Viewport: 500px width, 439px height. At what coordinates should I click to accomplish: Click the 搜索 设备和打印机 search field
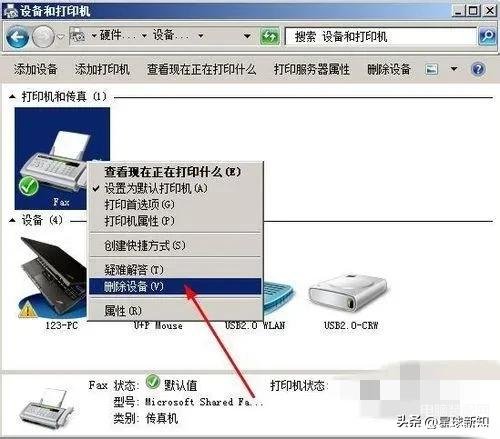[381, 36]
